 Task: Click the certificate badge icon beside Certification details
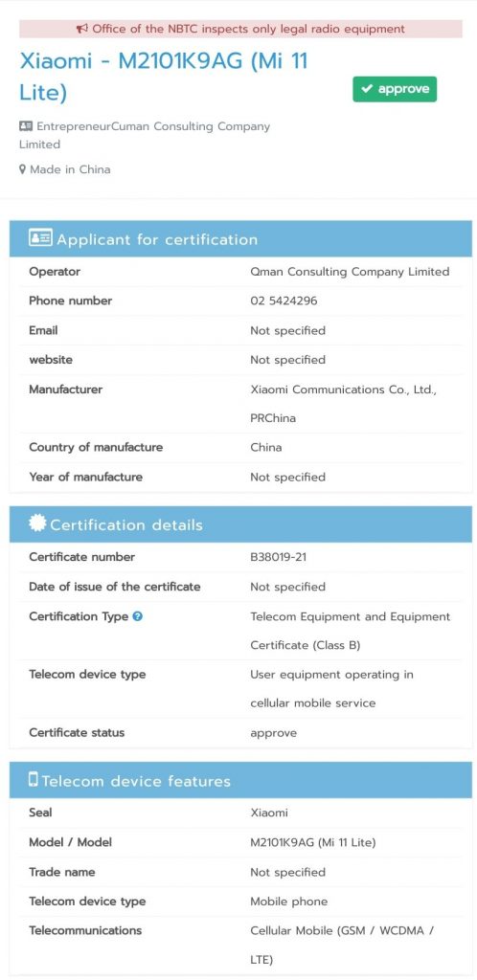click(x=37, y=523)
